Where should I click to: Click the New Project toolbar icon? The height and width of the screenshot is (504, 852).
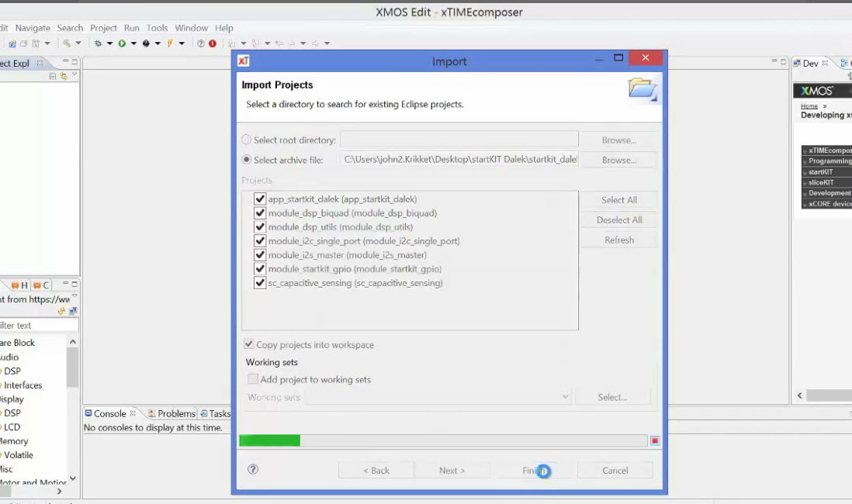pos(12,43)
